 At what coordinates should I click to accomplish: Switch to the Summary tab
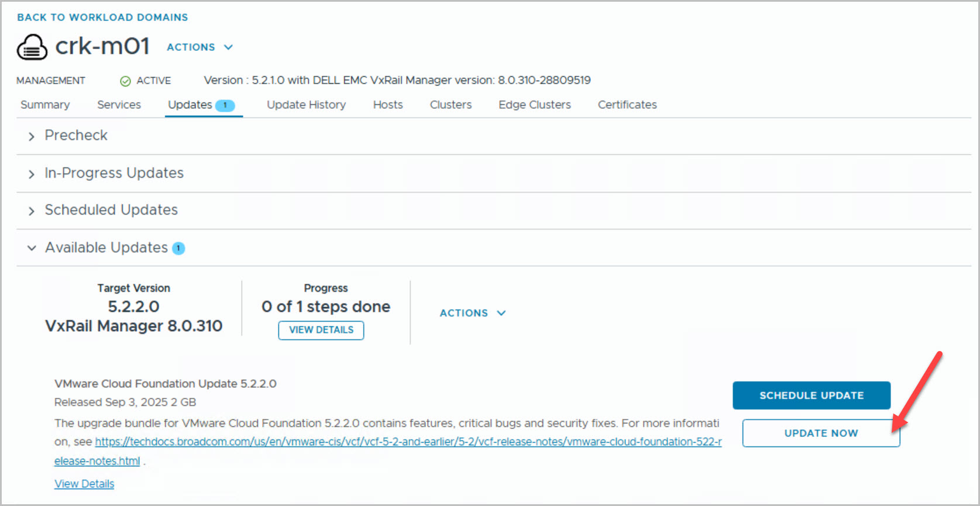[45, 105]
